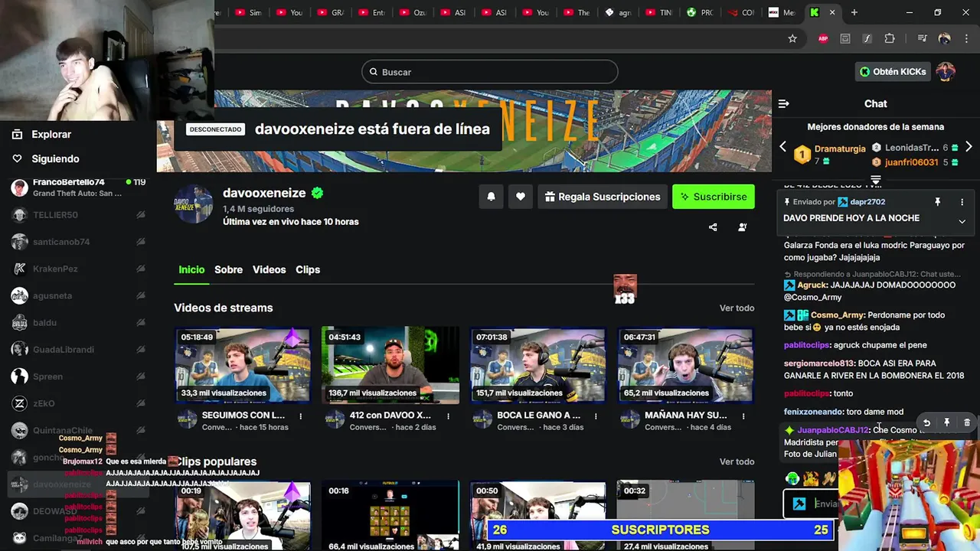980x551 pixels.
Task: Click Regala Suscripciones button
Action: pos(602,197)
